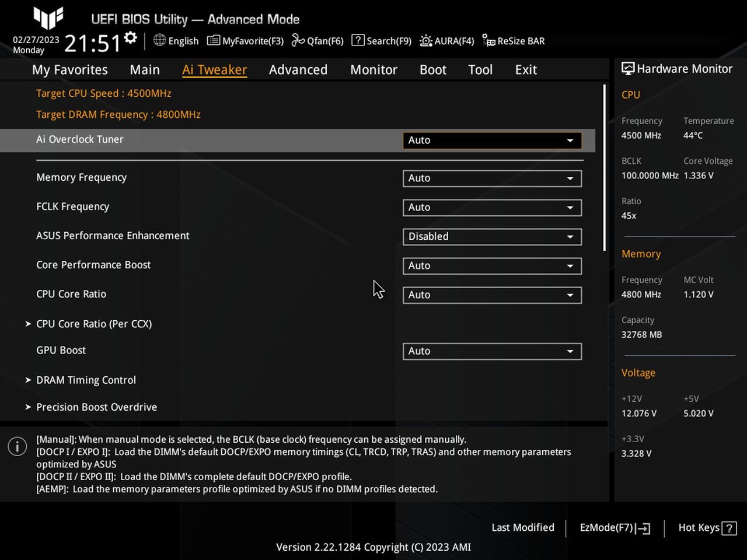The width and height of the screenshot is (747, 560).
Task: Click BCLK 100.0000 MHz value
Action: coord(650,176)
